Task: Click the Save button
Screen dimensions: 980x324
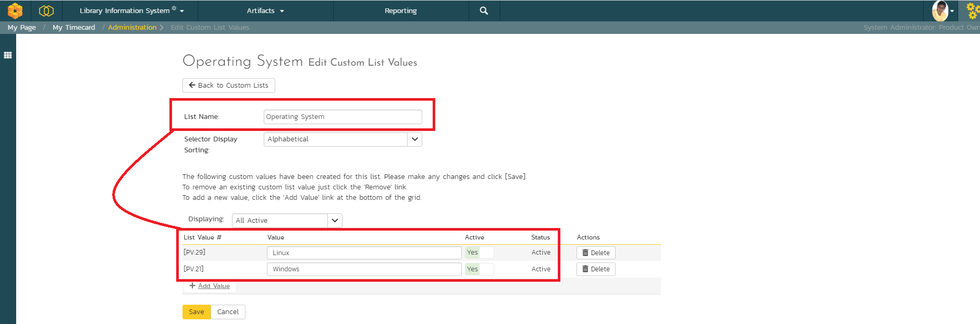Action: [197, 312]
